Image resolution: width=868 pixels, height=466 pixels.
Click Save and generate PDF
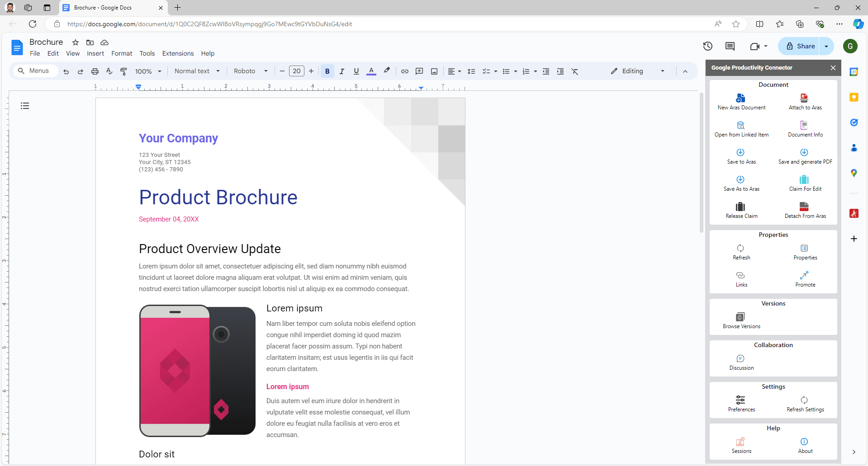805,156
